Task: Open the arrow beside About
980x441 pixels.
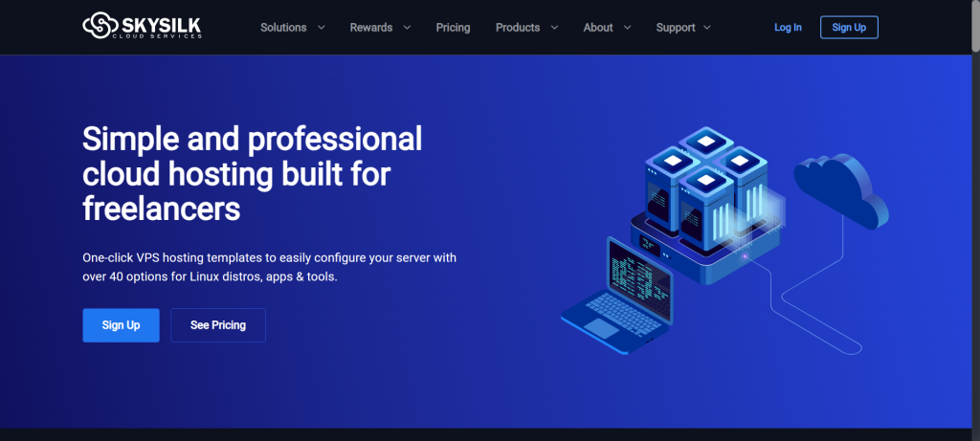Action: (627, 28)
